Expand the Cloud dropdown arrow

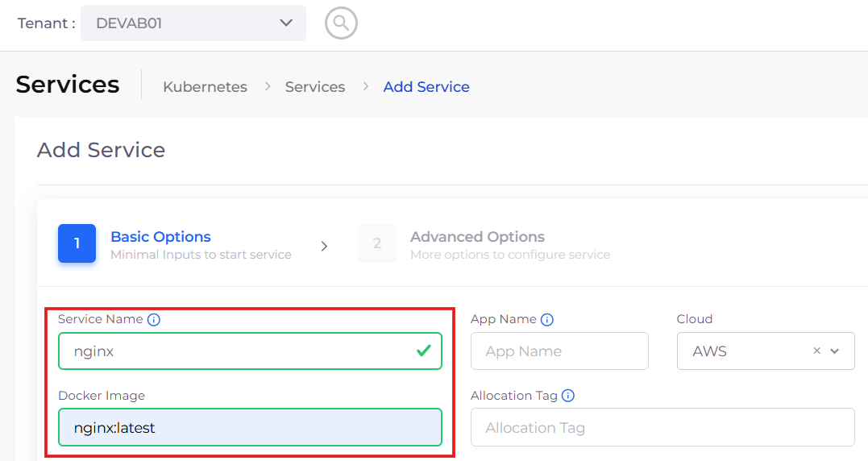coord(835,351)
